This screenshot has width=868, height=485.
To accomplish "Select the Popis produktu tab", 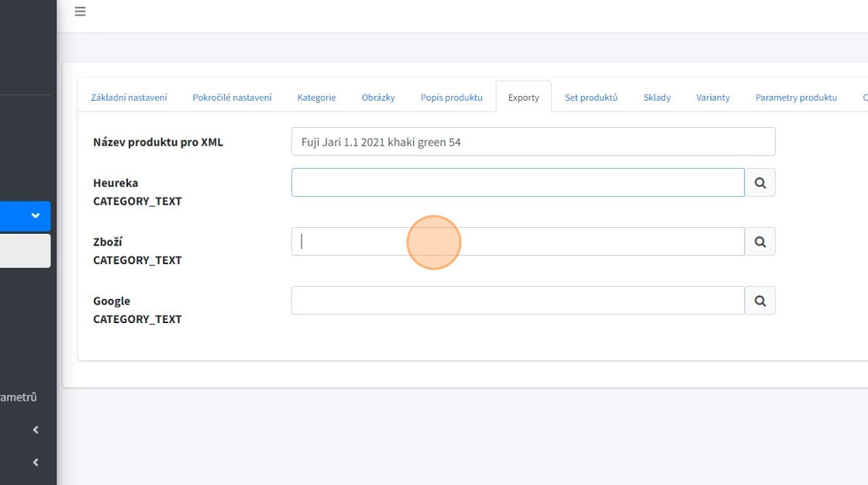I will pyautogui.click(x=451, y=98).
